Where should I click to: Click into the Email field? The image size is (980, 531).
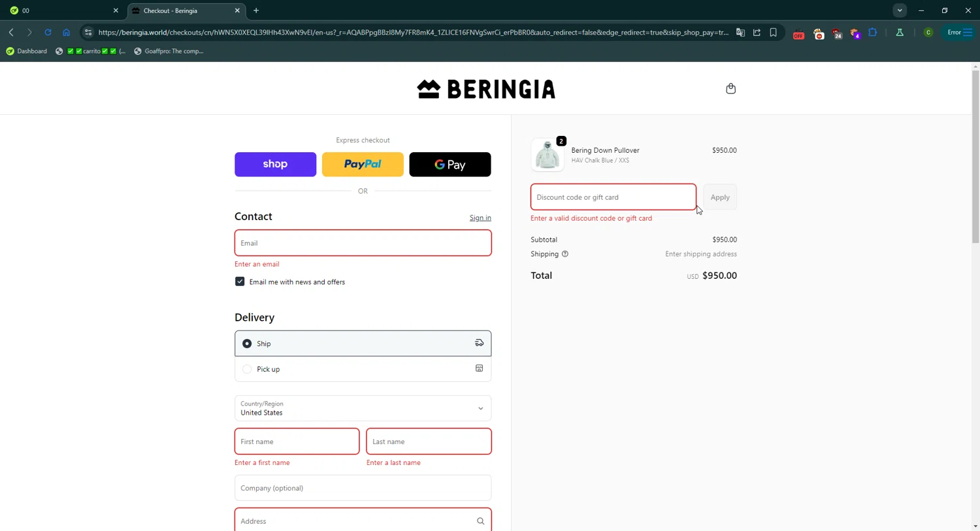(x=363, y=243)
